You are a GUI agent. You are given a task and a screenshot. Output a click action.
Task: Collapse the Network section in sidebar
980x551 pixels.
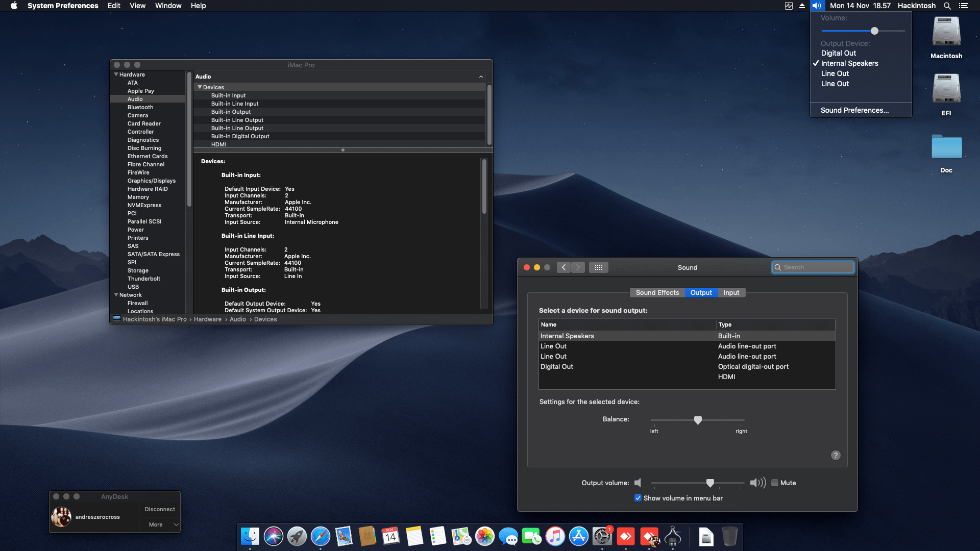coord(116,295)
